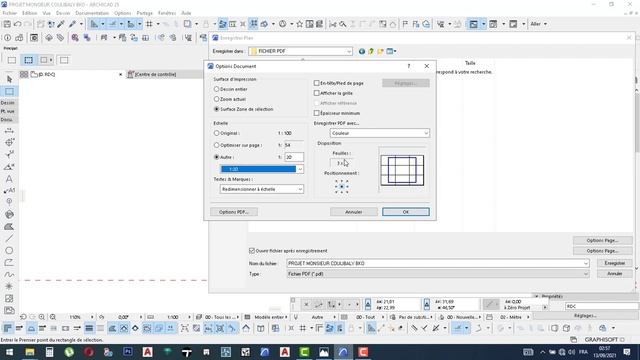The height and width of the screenshot is (360, 640).
Task: Open the Fichier menu
Action: (x=10, y=13)
